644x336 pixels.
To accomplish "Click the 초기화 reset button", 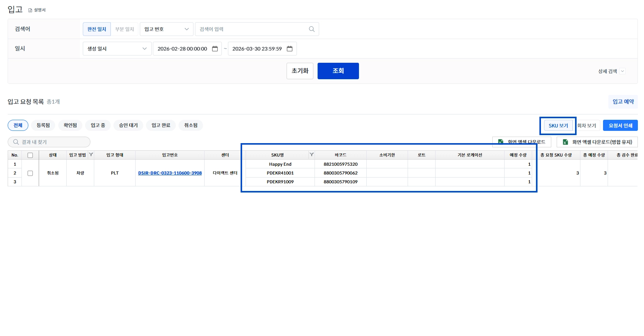I will (300, 71).
